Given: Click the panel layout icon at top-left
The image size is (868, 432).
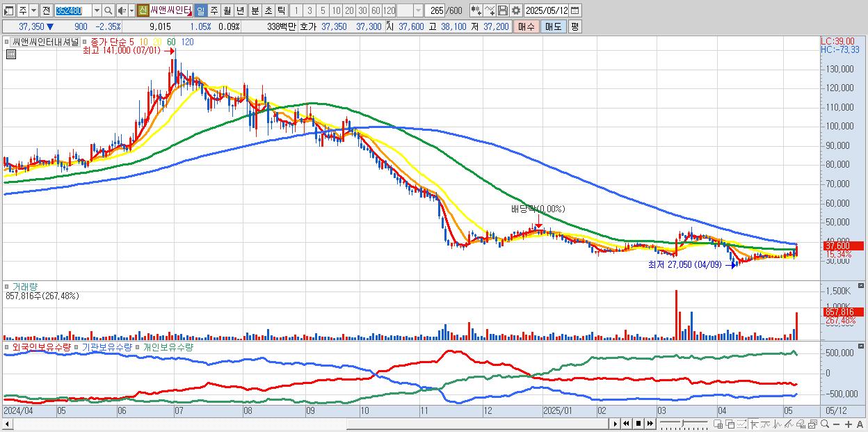Looking at the screenshot, I should pos(9,10).
